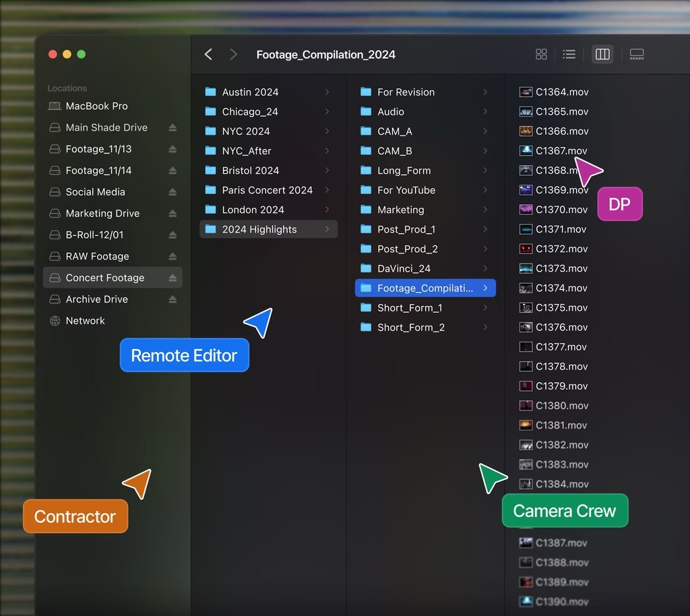This screenshot has height=616, width=690.
Task: Select C1370.mov file
Action: click(x=554, y=210)
